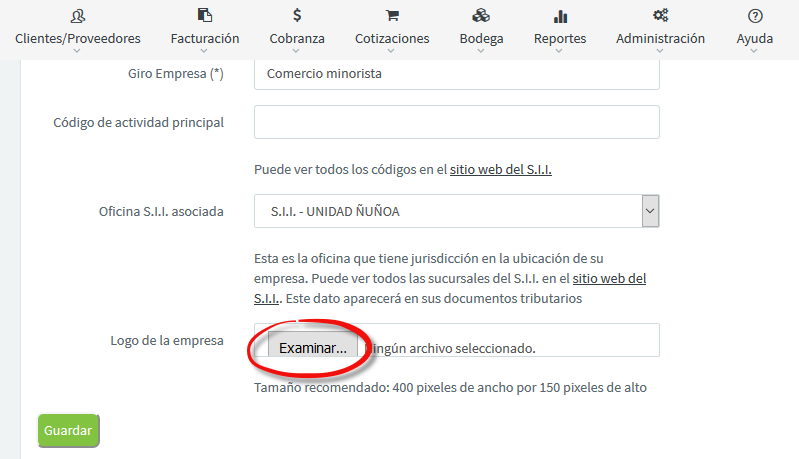
Task: Click the Administración gears icon
Action: (660, 16)
